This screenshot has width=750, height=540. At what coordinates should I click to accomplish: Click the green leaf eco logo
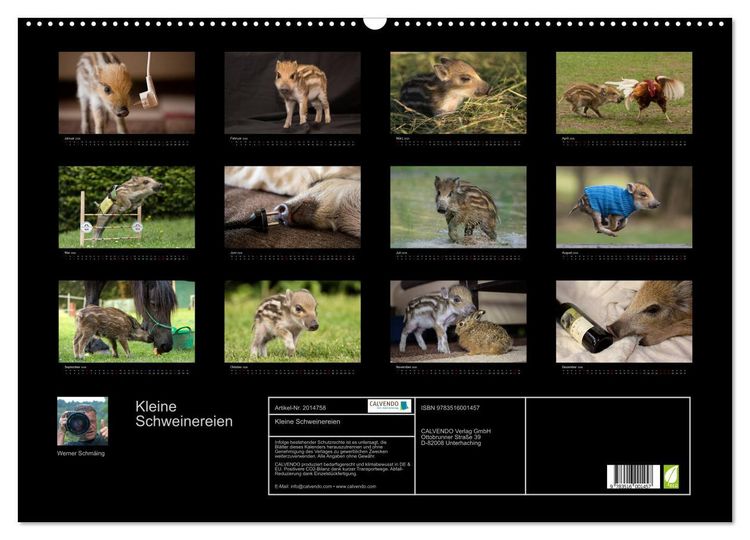point(671,477)
